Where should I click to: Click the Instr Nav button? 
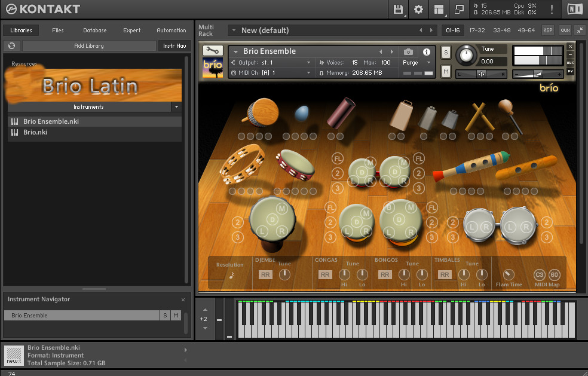pos(174,46)
